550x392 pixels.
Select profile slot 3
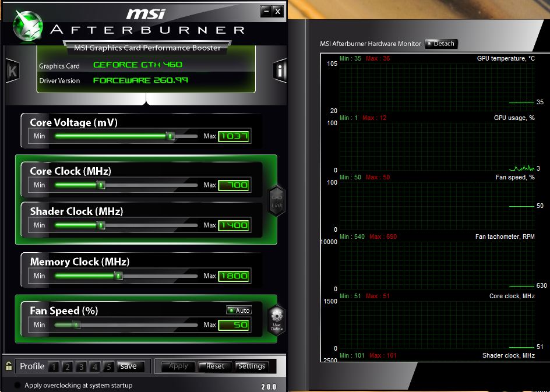(81, 366)
